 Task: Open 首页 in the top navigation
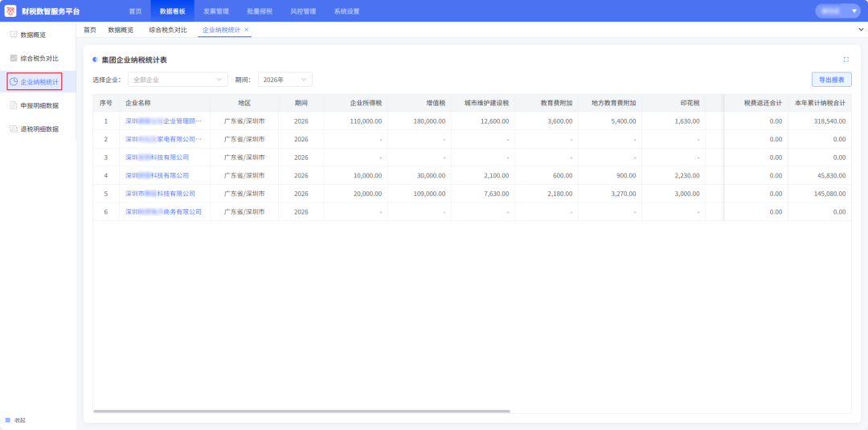pos(135,11)
